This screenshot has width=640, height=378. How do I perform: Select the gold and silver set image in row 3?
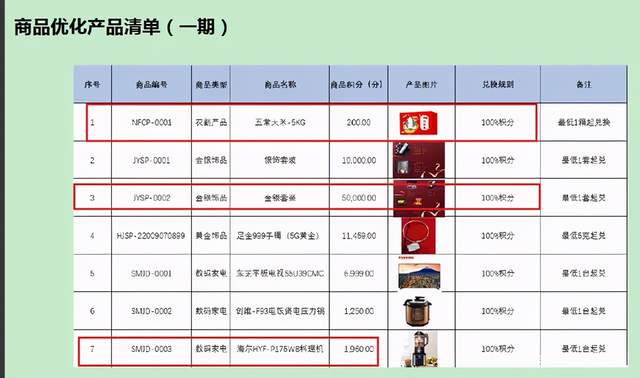(419, 198)
